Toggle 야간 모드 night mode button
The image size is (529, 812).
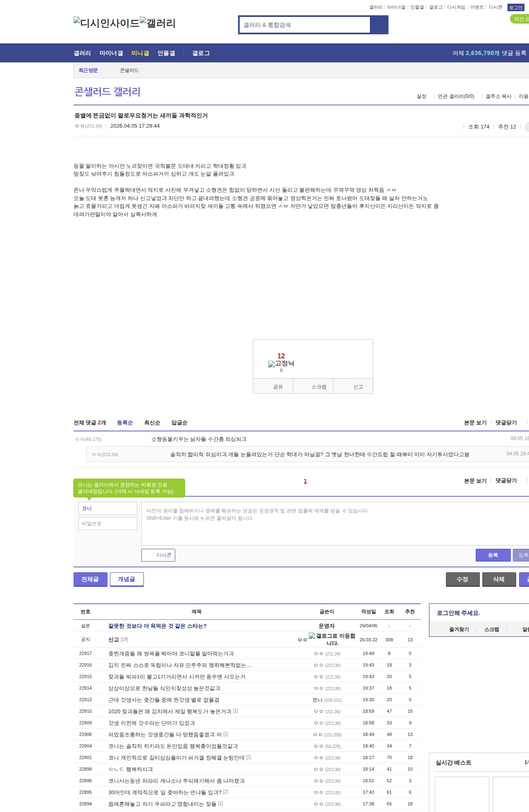click(520, 19)
